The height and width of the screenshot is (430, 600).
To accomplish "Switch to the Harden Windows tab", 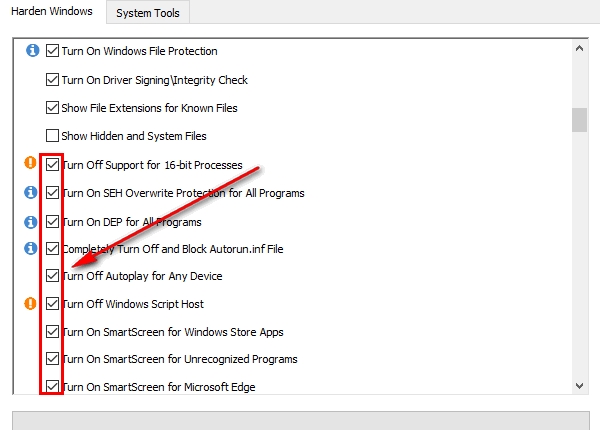I will point(52,11).
